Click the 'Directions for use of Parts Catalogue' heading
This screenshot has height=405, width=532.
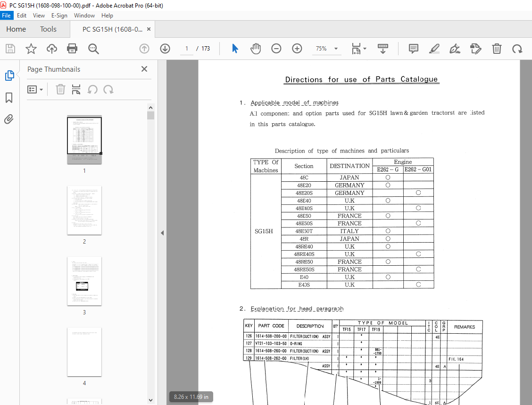[x=361, y=79]
